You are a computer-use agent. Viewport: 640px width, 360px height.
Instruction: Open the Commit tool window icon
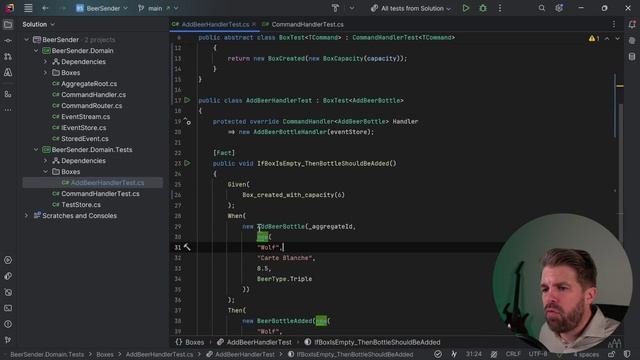point(8,41)
